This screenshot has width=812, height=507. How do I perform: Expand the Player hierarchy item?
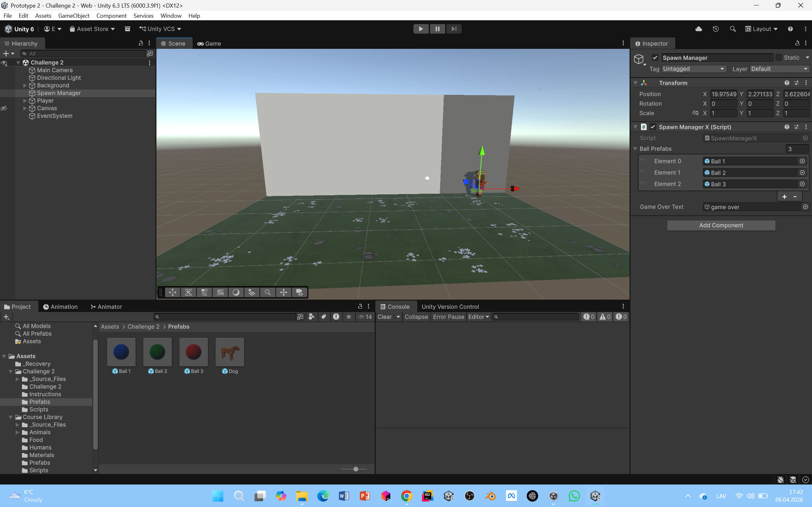click(25, 101)
